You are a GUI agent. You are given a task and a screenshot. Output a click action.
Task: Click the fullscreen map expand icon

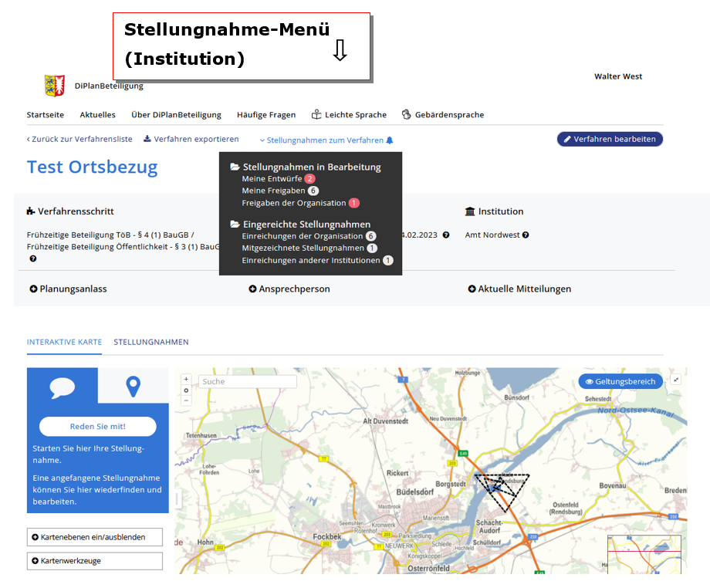tap(677, 380)
